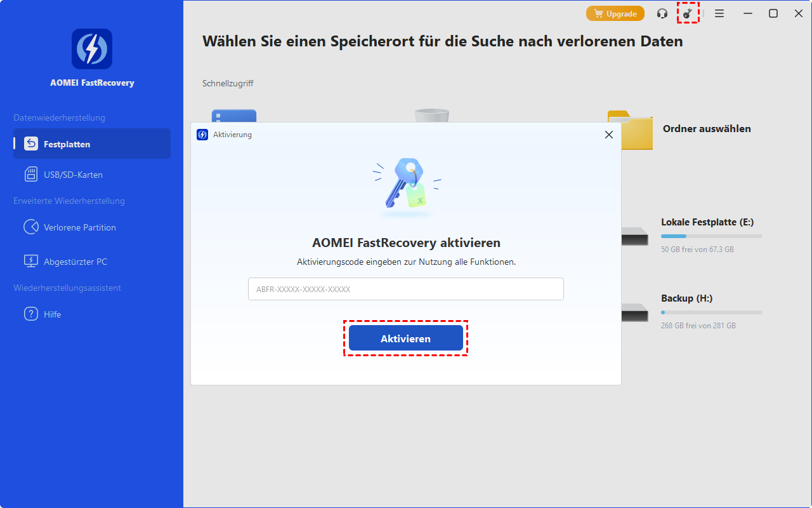Click the '50 GB frei von 67.3 GB' text
This screenshot has width=812, height=508.
pyautogui.click(x=697, y=250)
